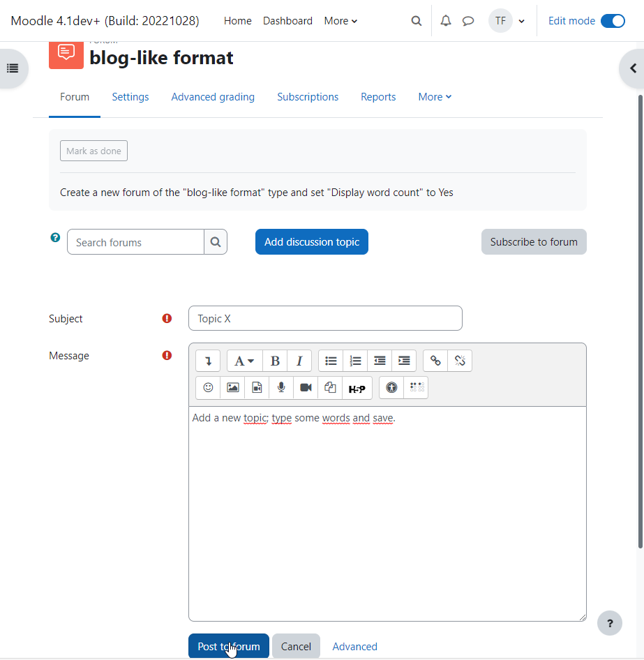
Task: Click the insert image icon
Action: 232,388
